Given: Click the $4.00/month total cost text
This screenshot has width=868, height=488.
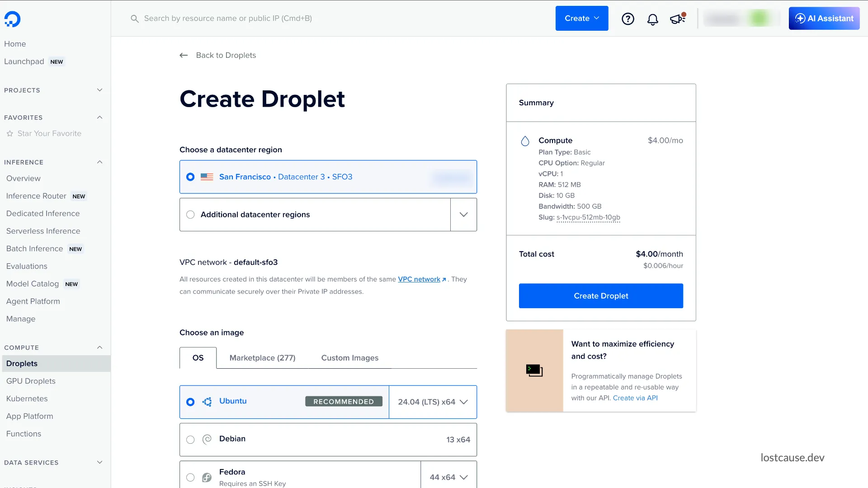Looking at the screenshot, I should [x=659, y=254].
